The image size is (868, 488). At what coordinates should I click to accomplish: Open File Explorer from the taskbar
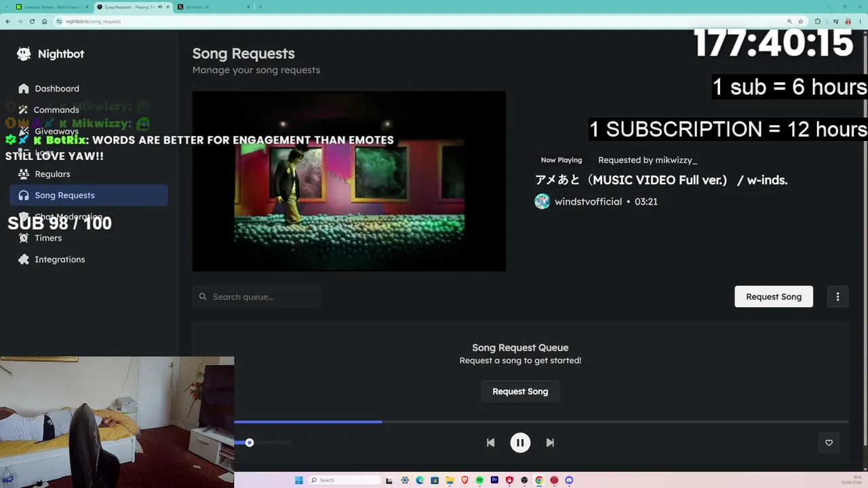[x=450, y=480]
